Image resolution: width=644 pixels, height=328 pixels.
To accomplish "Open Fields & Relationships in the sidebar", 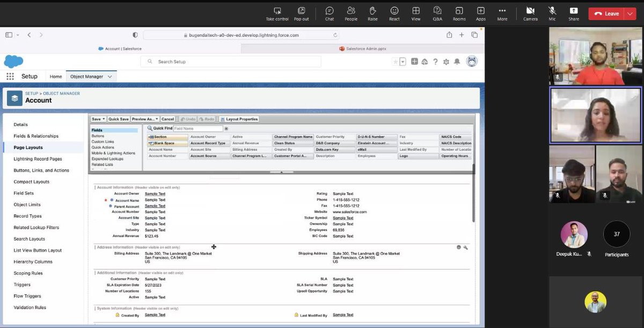I will point(36,136).
